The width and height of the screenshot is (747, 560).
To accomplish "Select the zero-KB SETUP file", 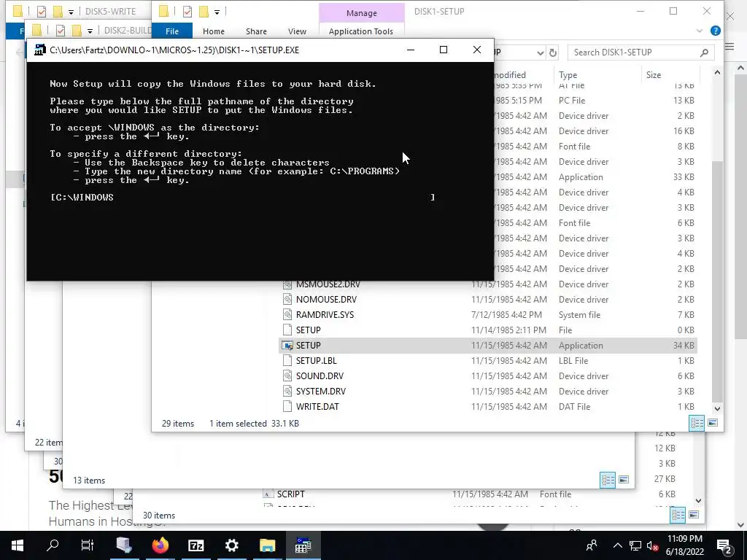I will (x=309, y=330).
